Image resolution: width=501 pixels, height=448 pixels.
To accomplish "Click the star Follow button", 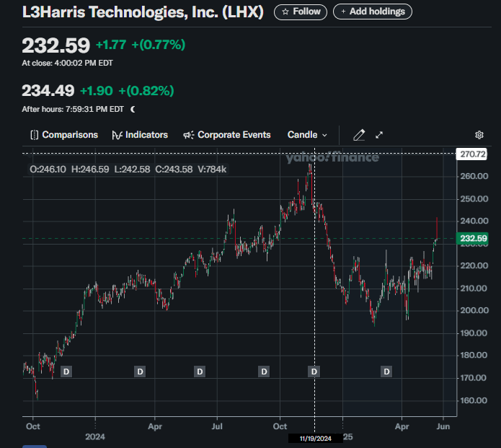I will (301, 12).
